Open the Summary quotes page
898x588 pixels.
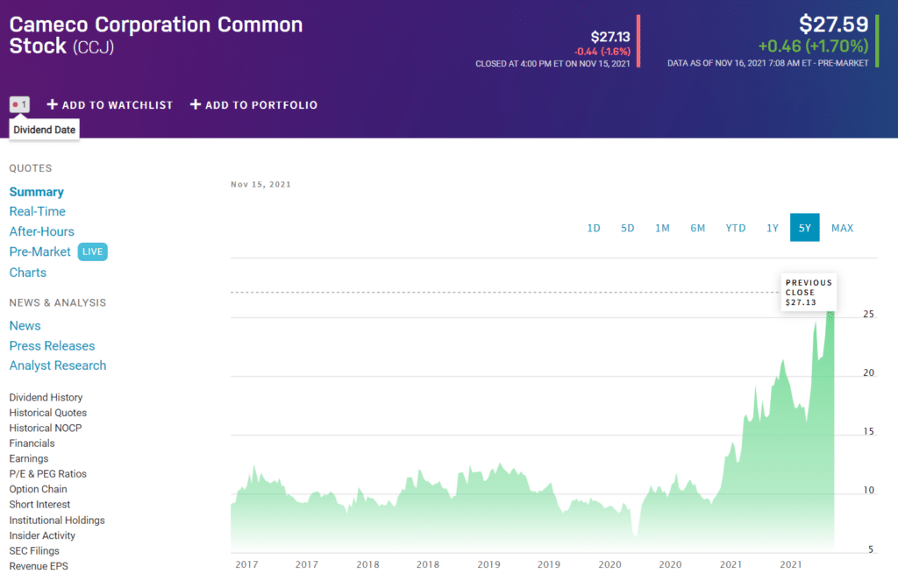click(x=36, y=192)
